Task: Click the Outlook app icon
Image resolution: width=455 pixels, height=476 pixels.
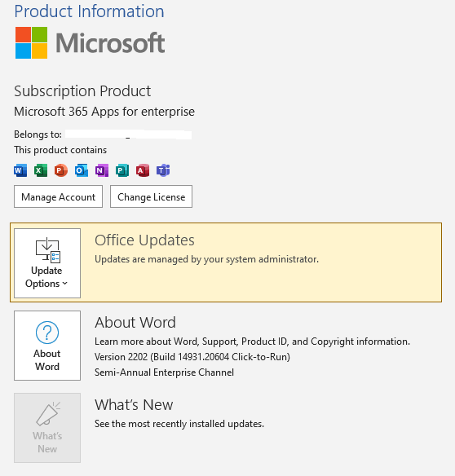Action: coord(82,170)
